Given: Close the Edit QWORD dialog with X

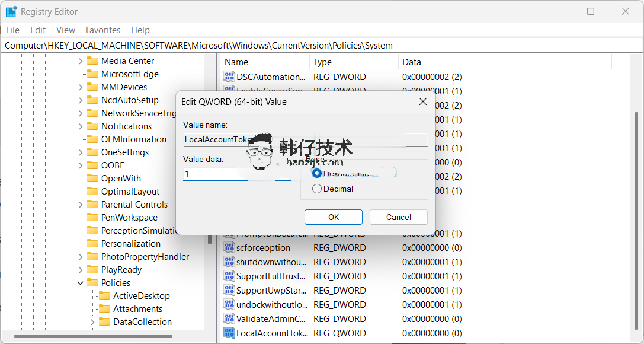Looking at the screenshot, I should 422,101.
